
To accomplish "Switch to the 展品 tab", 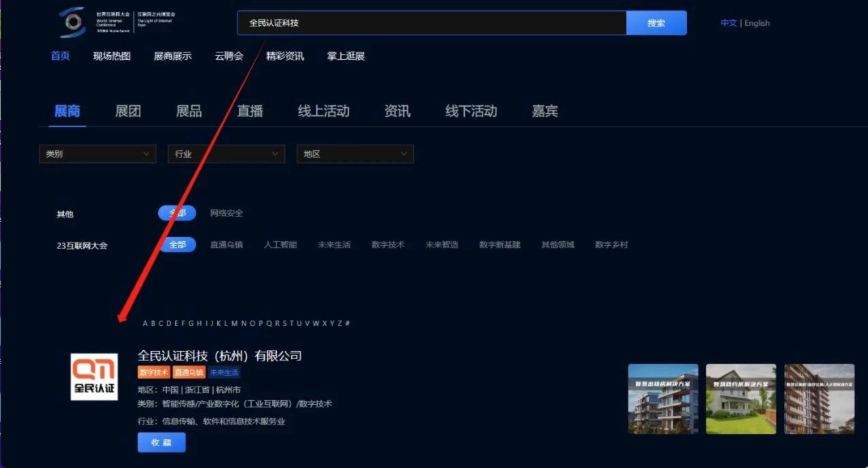I will coord(189,111).
